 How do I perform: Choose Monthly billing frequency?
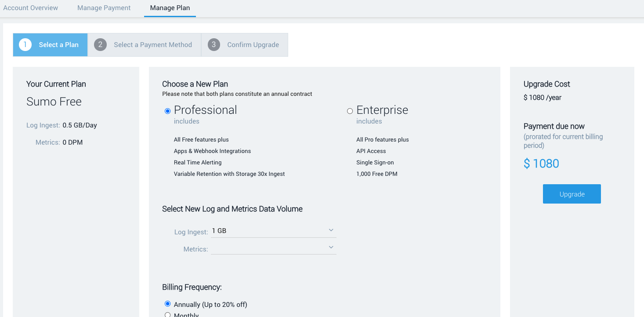(167, 314)
